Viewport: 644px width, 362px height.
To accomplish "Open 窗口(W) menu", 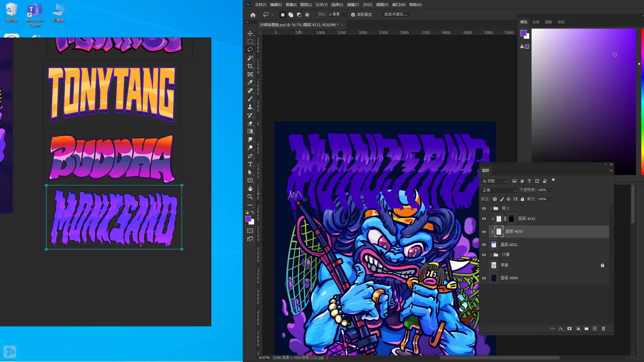I will pos(399,5).
